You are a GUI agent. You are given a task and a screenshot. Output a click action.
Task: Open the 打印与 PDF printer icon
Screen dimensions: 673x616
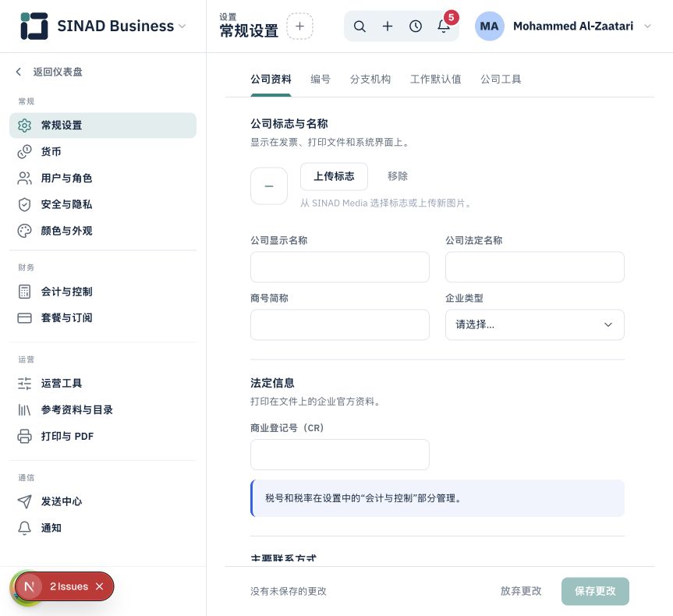pos(24,436)
